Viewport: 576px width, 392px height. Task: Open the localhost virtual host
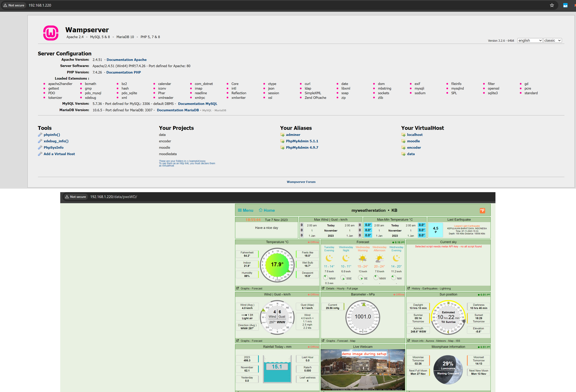pyautogui.click(x=415, y=135)
